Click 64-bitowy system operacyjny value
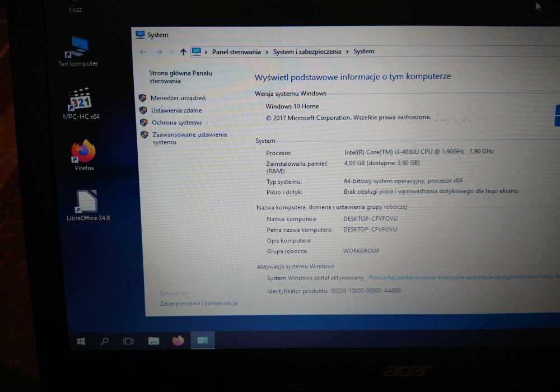This screenshot has width=560, height=392. tap(403, 181)
